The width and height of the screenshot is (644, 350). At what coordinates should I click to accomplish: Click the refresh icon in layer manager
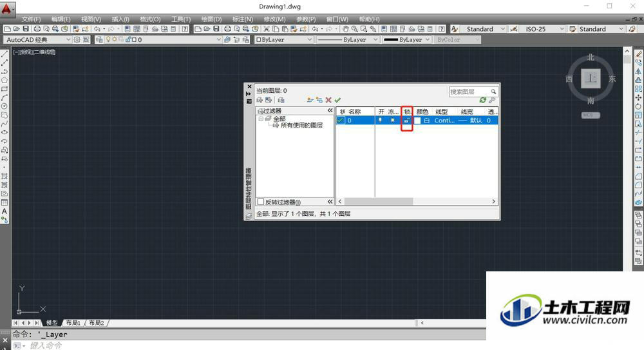click(x=483, y=100)
